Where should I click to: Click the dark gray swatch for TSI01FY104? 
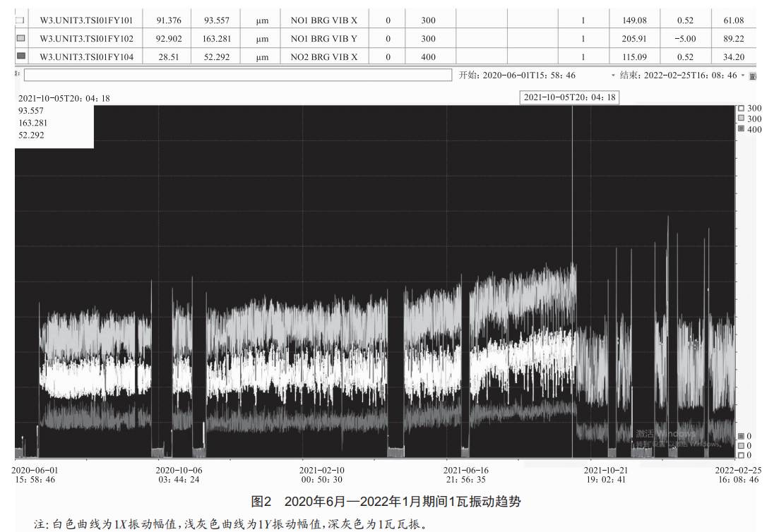(20, 56)
